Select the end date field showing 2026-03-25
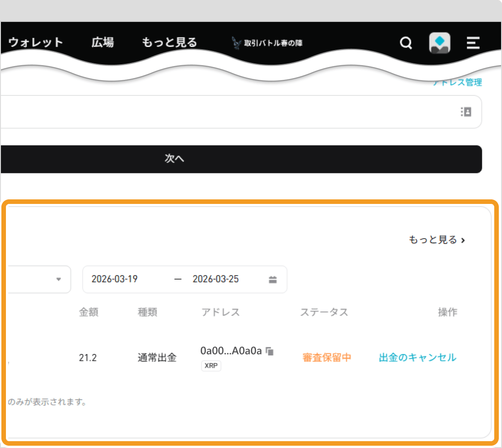Screen dimensions: 502x448 coord(216,279)
